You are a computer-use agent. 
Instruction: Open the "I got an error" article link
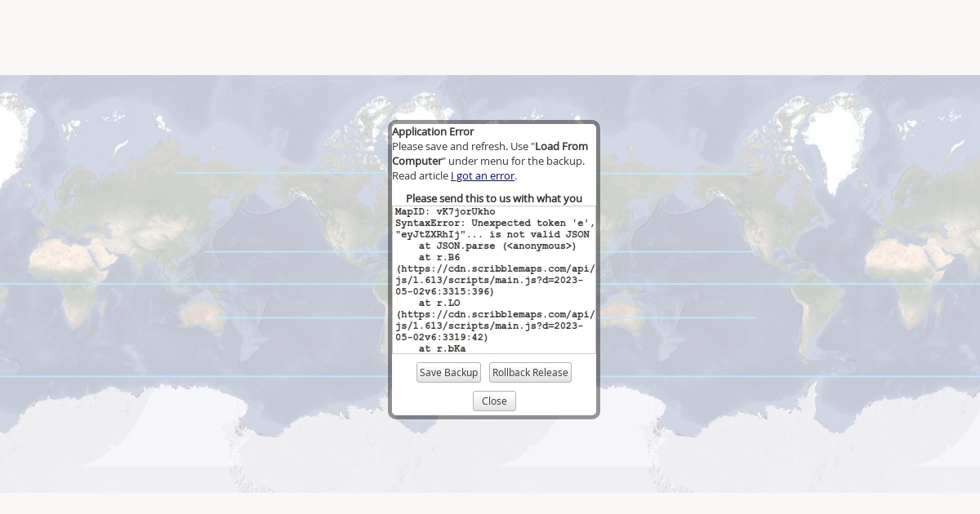click(482, 176)
